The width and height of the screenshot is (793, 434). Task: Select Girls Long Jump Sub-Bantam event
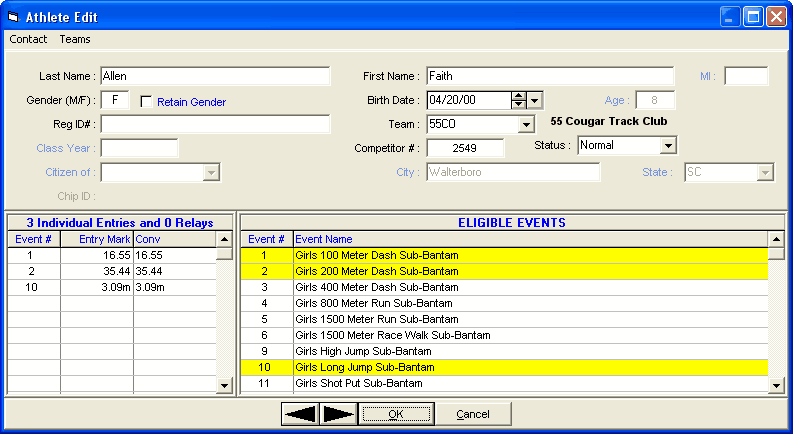[x=504, y=367]
